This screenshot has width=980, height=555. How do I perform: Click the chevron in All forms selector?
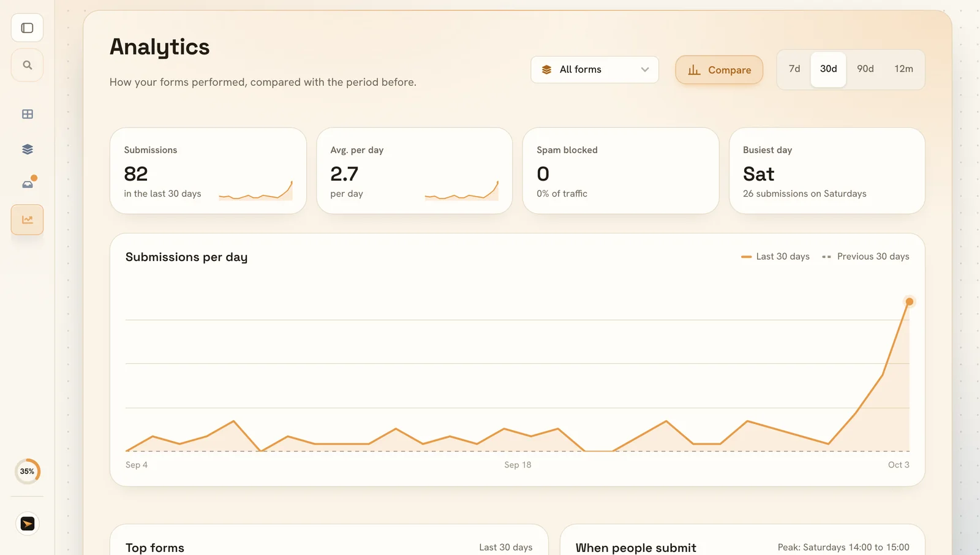(x=644, y=70)
